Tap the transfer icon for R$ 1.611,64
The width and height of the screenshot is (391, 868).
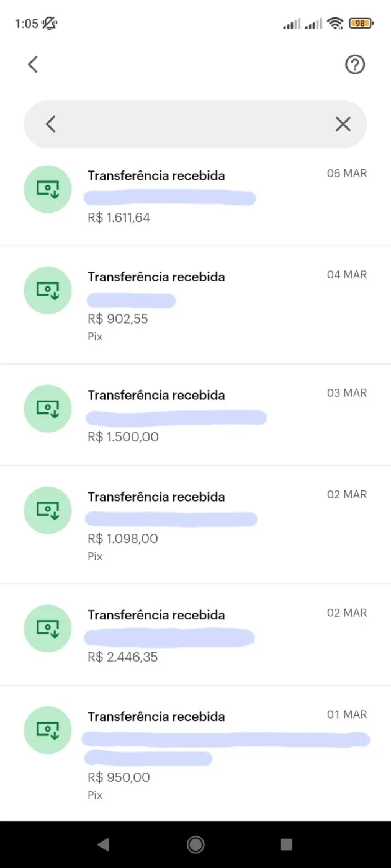click(x=48, y=189)
